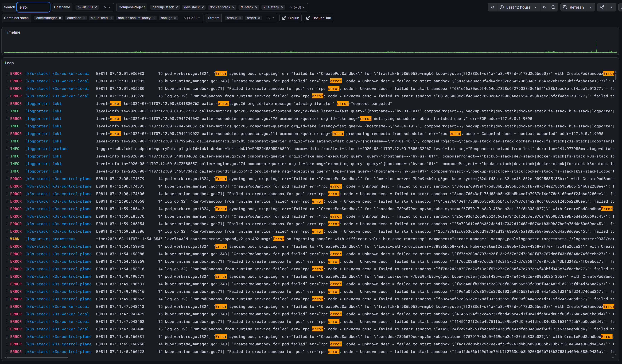Remove docker-socket-proxy container filter chip
Screen dimensions: 622x364
click(x=154, y=18)
